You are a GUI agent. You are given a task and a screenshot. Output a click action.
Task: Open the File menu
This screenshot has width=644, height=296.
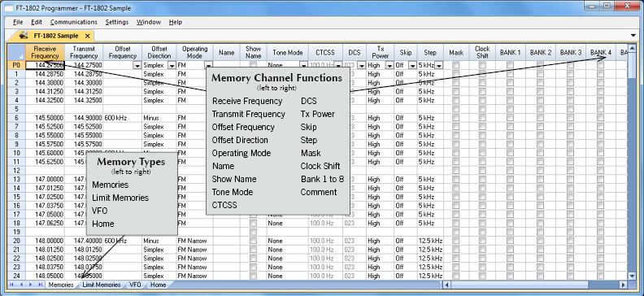click(18, 22)
